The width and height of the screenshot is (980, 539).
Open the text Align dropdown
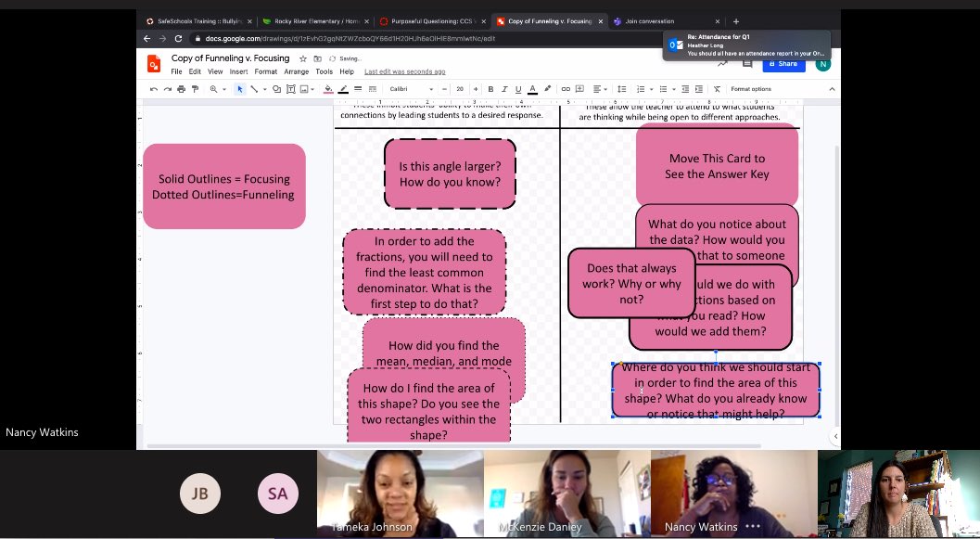(599, 89)
